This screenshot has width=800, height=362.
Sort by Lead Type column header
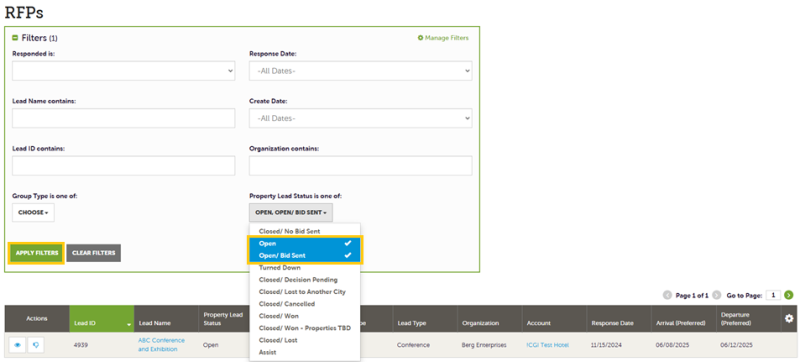tap(425, 319)
